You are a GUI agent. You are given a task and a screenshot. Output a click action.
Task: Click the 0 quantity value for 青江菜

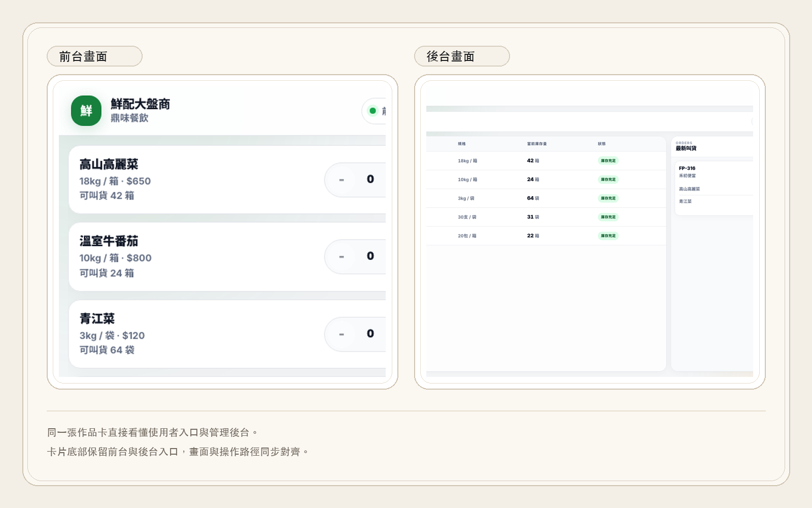370,333
